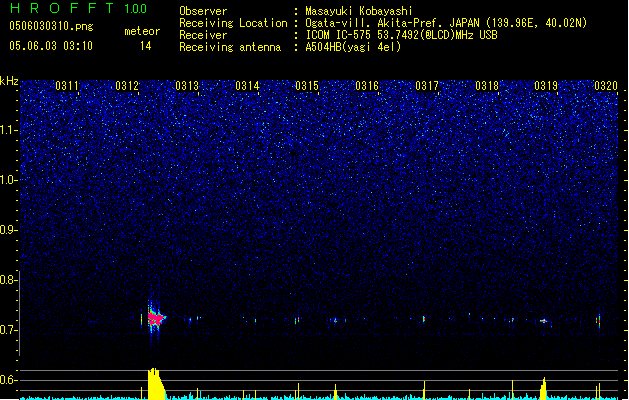Image resolution: width=629 pixels, height=400 pixels.
Task: Click the version number 1.00
Action: click(136, 8)
